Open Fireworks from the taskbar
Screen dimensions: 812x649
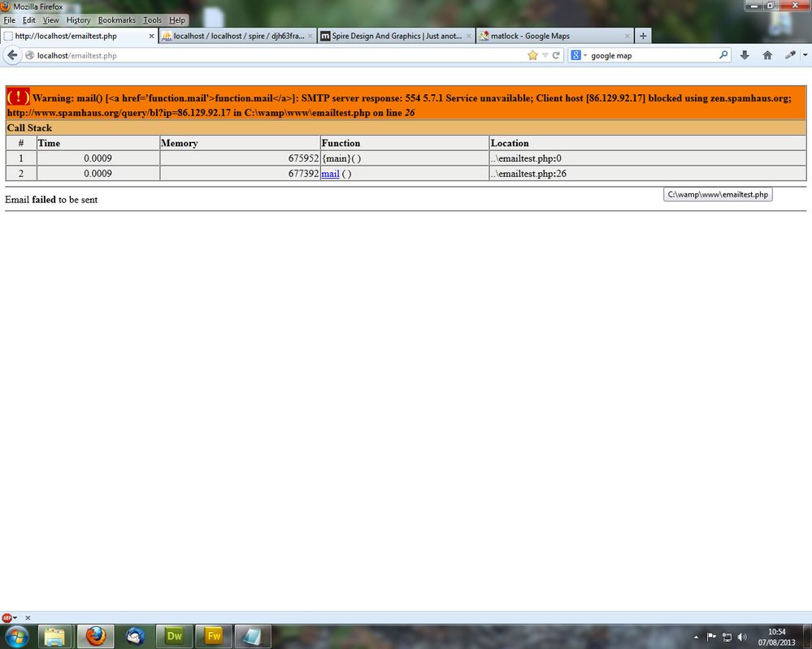pos(214,636)
